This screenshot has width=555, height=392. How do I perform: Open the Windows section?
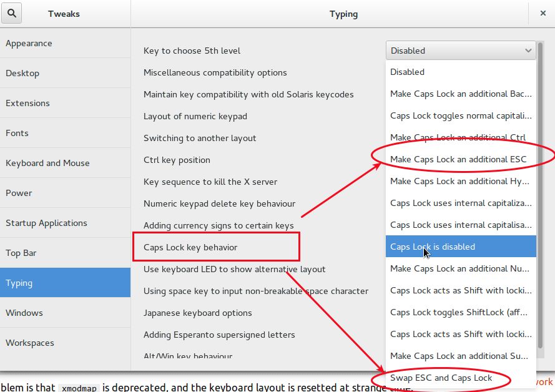tap(65, 313)
